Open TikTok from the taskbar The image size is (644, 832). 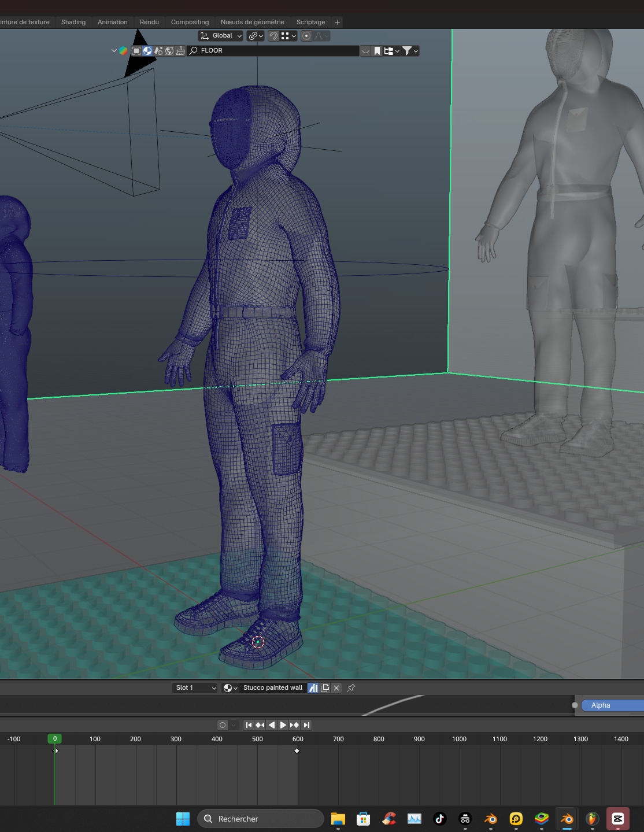point(440,819)
